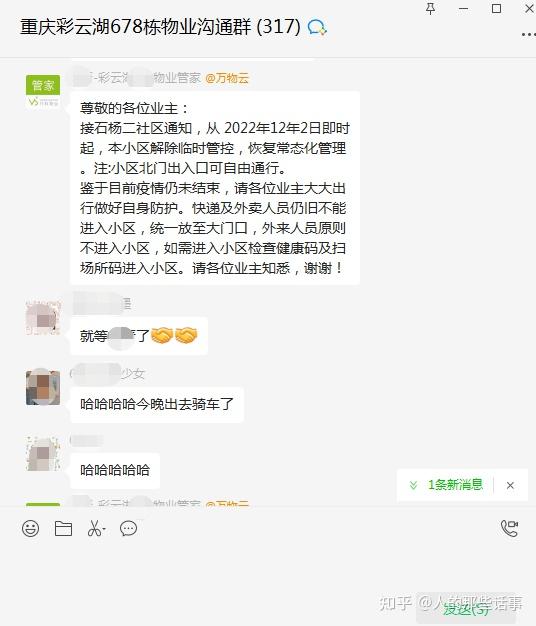Start a voice or video call
536x626 pixels.
tap(510, 528)
